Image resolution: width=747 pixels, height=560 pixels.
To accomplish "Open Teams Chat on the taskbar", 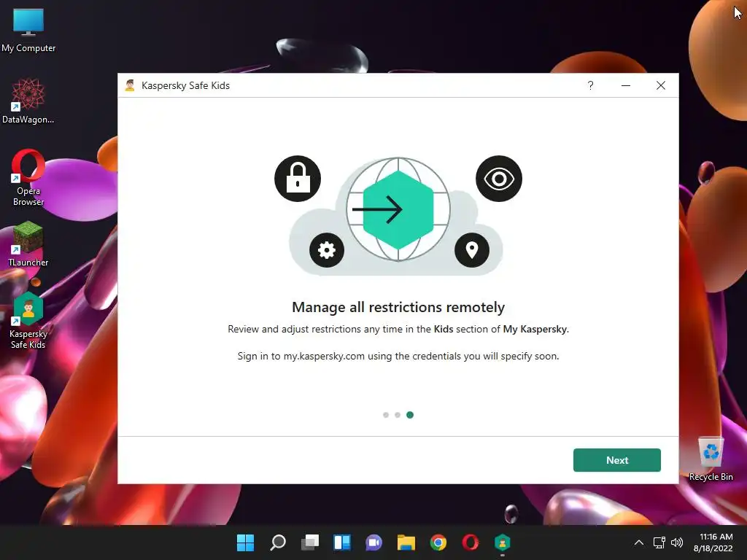I will pyautogui.click(x=374, y=542).
